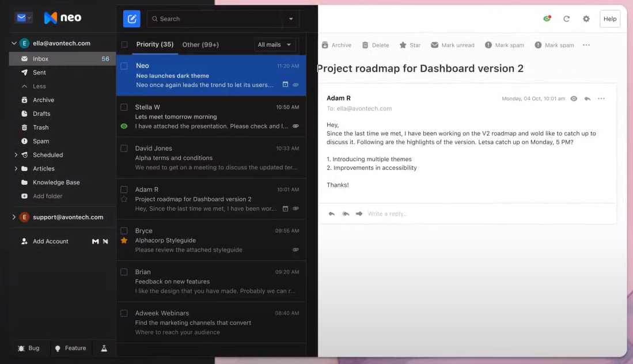Open the Compose new email icon
The width and height of the screenshot is (633, 364).
[131, 18]
